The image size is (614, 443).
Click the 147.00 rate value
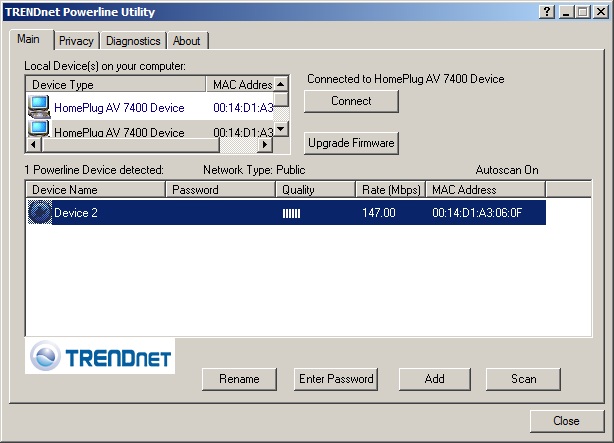379,213
